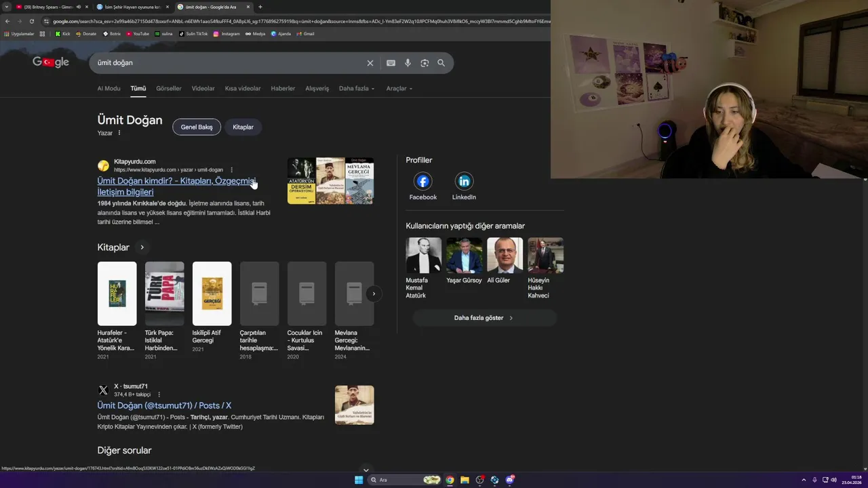Open a new browser tab

(260, 7)
